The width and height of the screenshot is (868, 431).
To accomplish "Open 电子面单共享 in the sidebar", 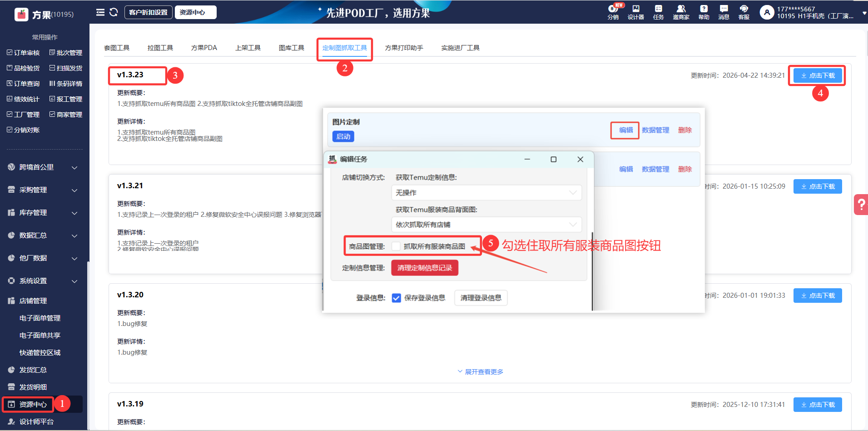I will (40, 336).
